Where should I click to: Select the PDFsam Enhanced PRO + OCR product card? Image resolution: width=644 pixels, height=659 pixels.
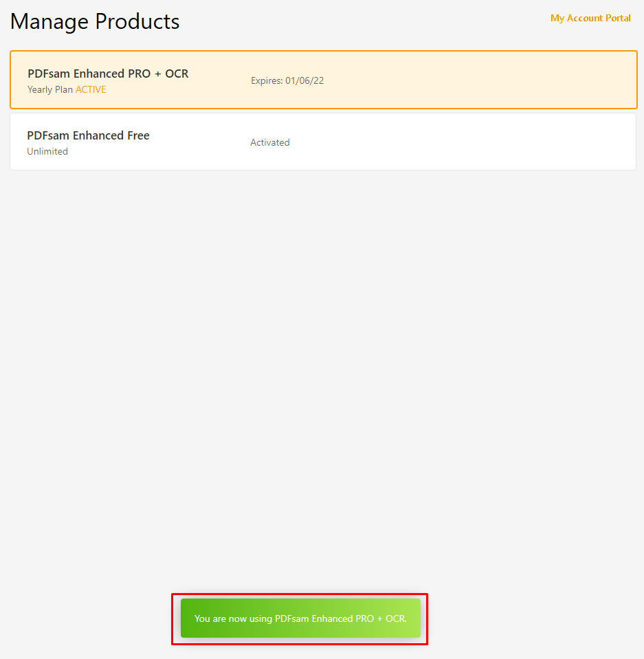pyautogui.click(x=323, y=80)
